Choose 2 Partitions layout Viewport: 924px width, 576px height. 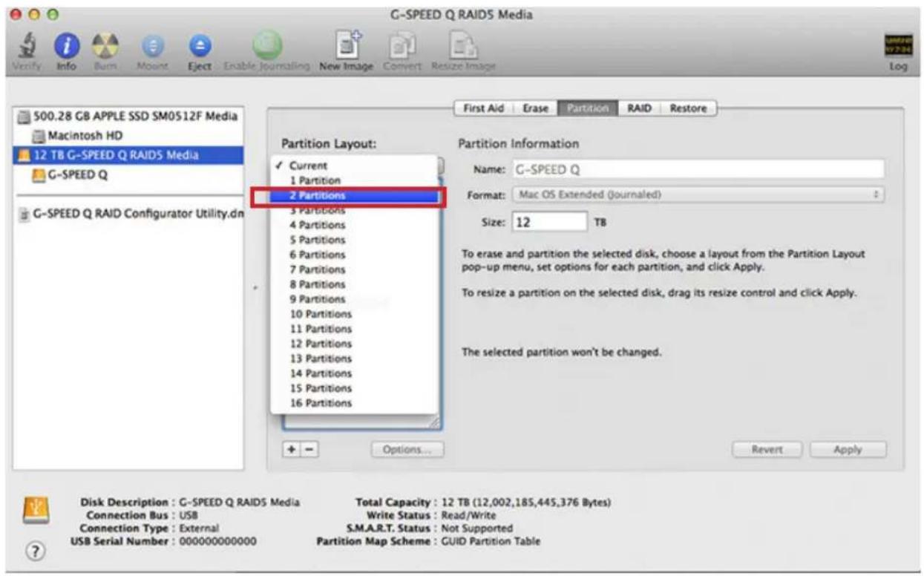(355, 196)
